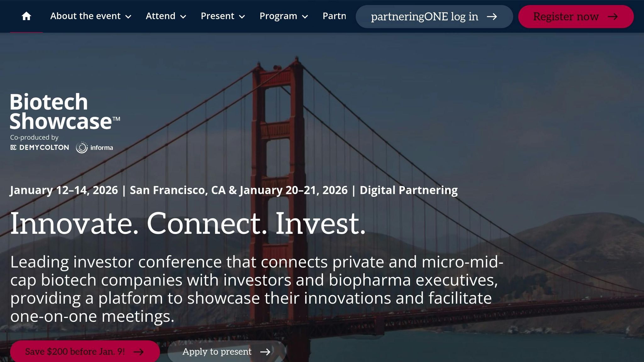Open the Program menu item
The height and width of the screenshot is (362, 644).
click(278, 16)
